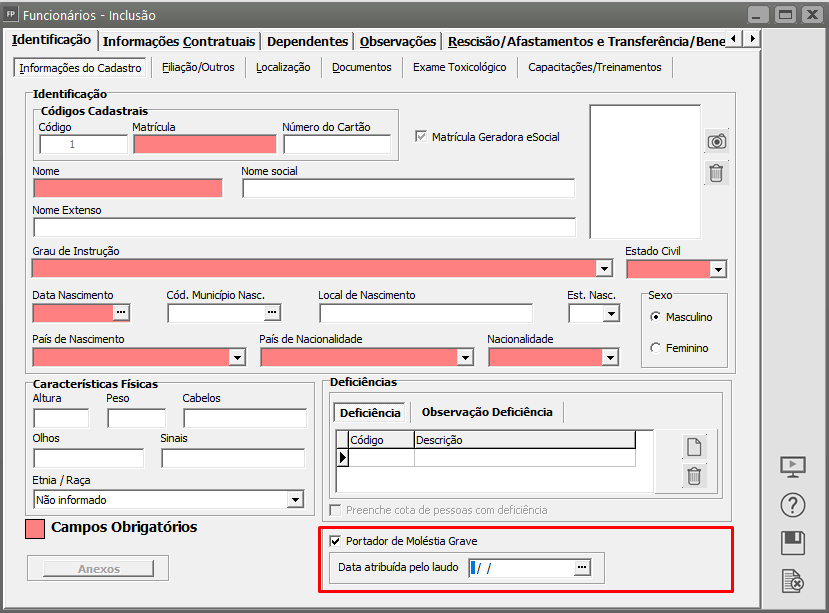Cancel record with document X icon

pos(792,580)
